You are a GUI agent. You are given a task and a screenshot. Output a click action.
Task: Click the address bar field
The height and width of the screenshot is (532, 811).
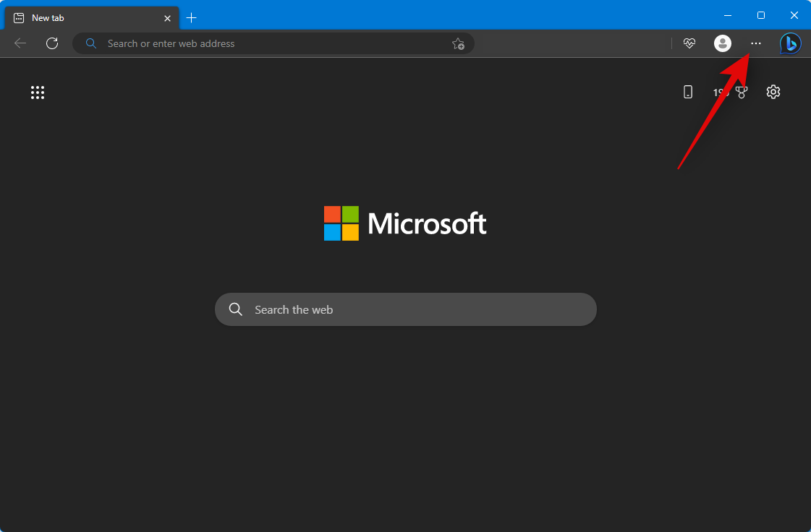tap(275, 43)
